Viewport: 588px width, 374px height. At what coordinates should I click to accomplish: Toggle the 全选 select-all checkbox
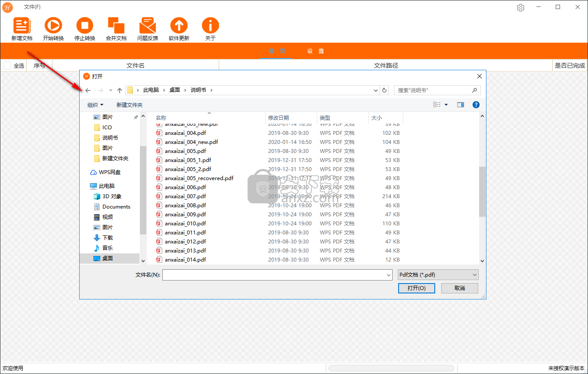pos(7,65)
